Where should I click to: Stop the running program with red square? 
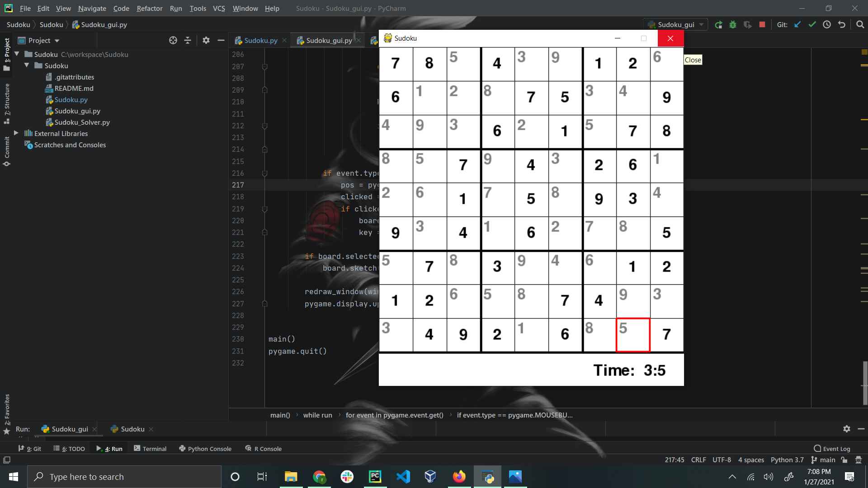click(762, 25)
